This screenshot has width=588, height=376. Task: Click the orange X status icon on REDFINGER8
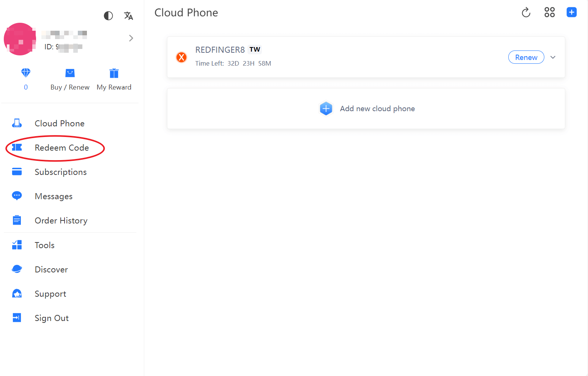point(181,57)
